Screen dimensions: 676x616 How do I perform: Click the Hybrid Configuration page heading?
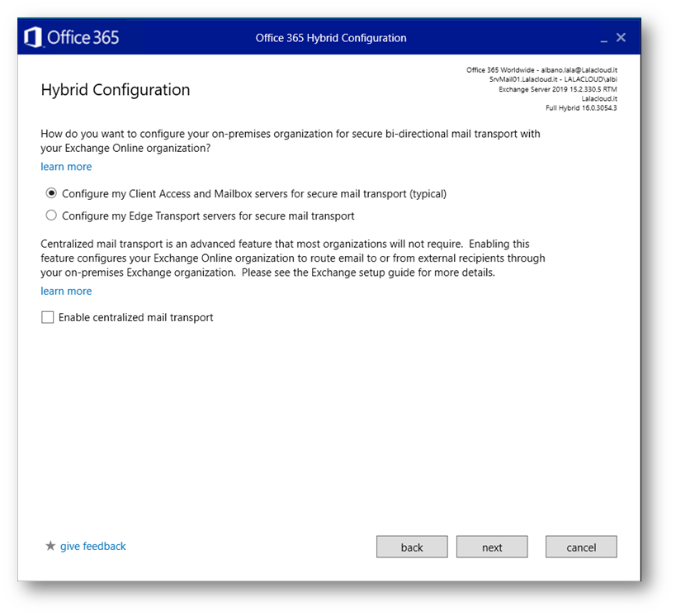pos(116,90)
